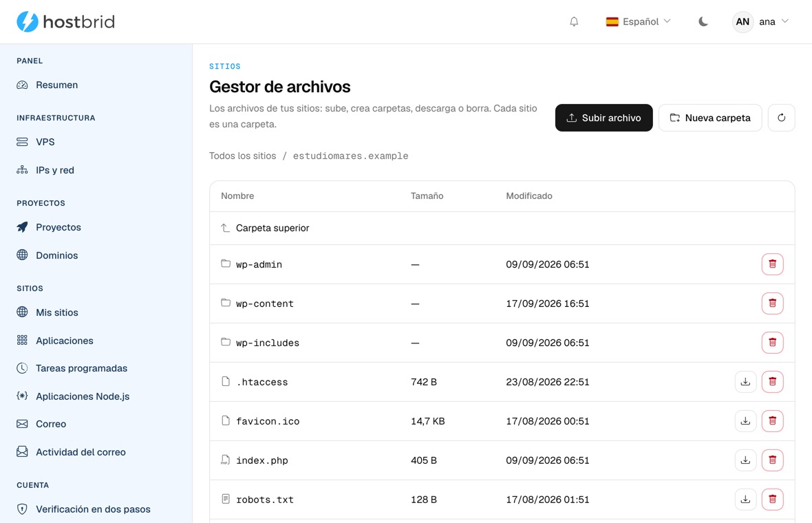Go to Todos los sitios breadcrumb
This screenshot has height=523, width=812.
click(x=242, y=156)
